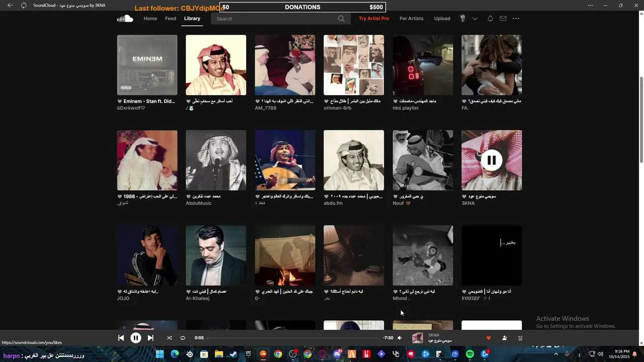The width and height of the screenshot is (644, 362).
Task: Open Epic Games Launcher from taskbar
Action: point(248,354)
